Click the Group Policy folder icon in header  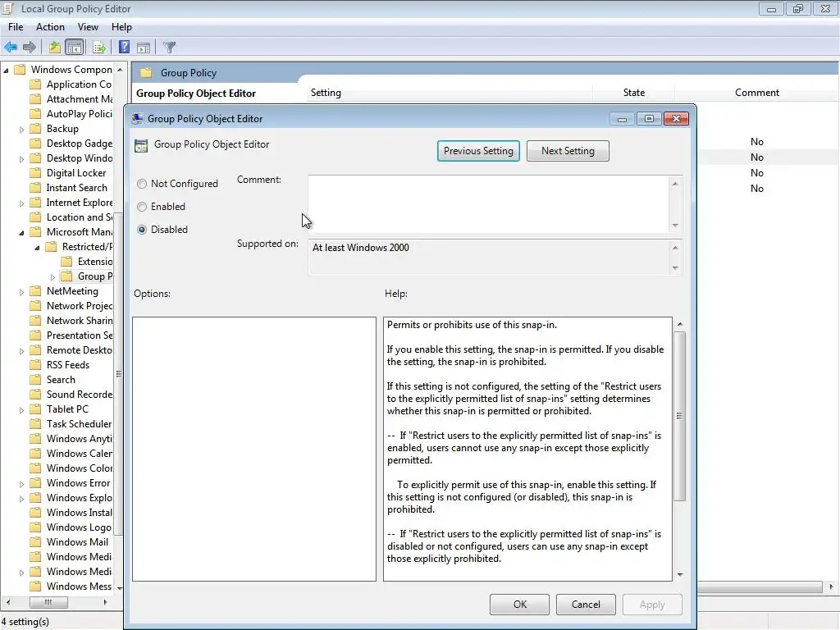146,72
